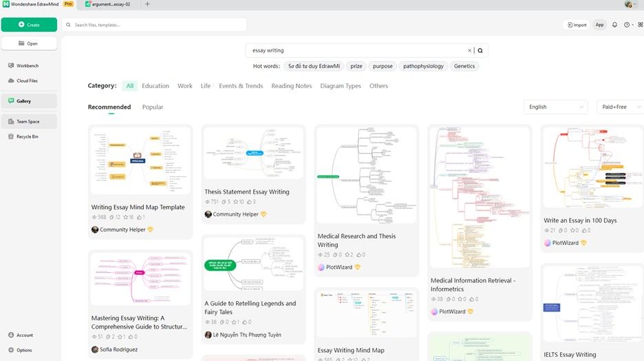Viewport: 644px width, 361px height.
Task: Select hot word 'pathophysiology'
Action: pyautogui.click(x=423, y=65)
